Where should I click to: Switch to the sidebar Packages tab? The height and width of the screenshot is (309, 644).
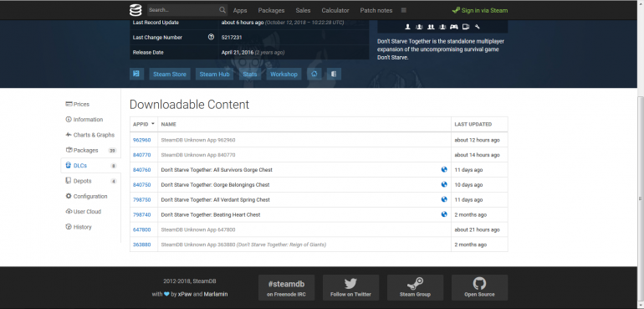point(91,150)
